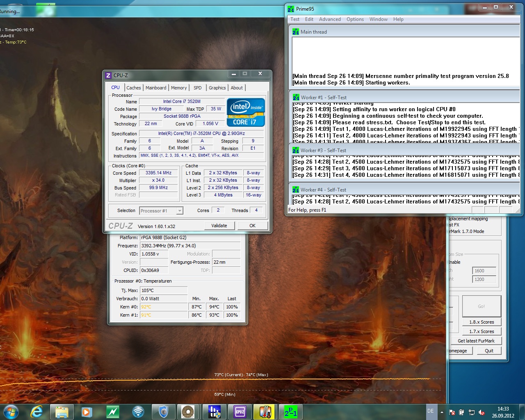Screen dimensions: 525x420
Task: Click Get latest FurMark button
Action: [476, 341]
